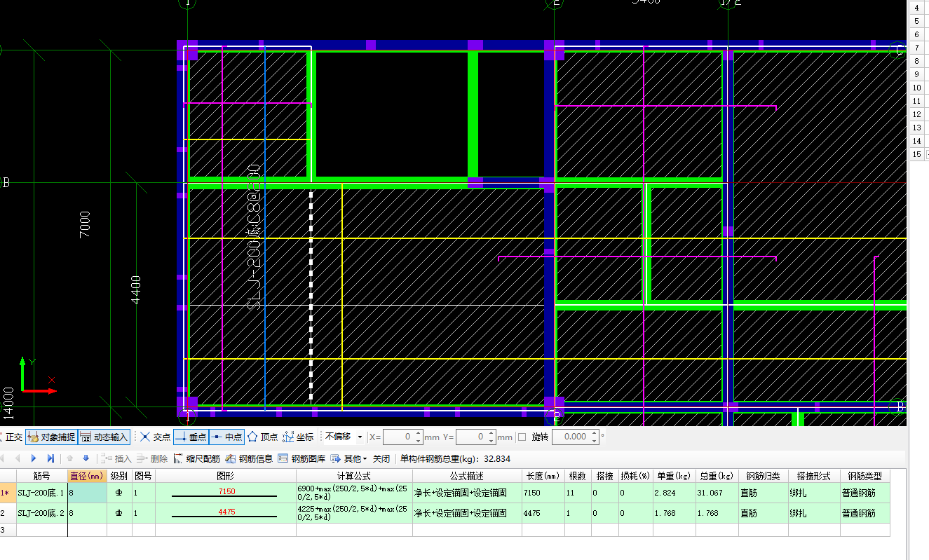
Task: Click 关闭 to close rebar panel
Action: (x=381, y=458)
